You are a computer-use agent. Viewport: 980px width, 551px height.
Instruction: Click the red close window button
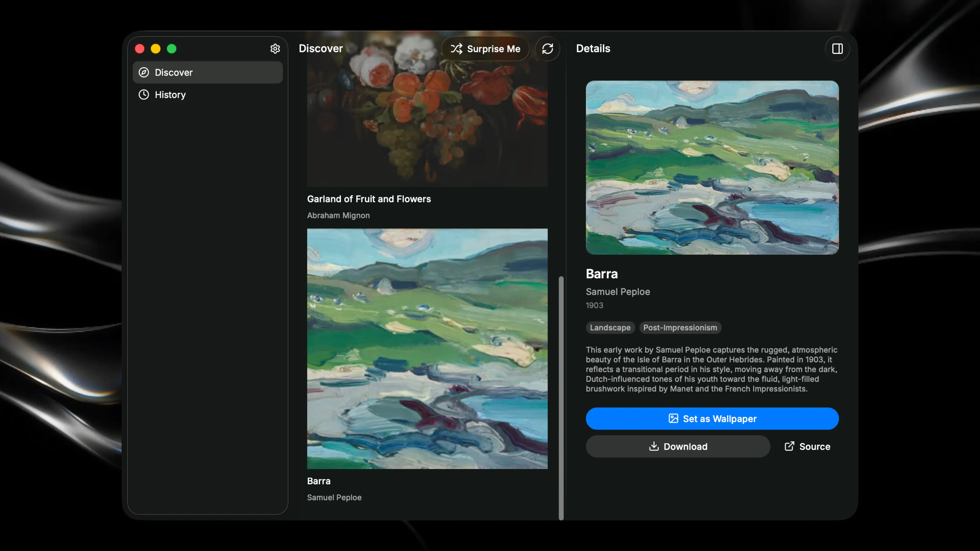click(x=140, y=49)
